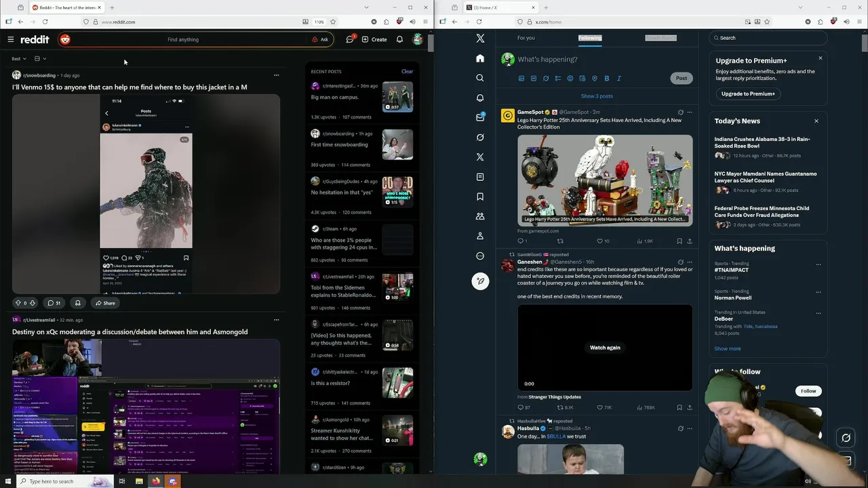Click the Upgrade to Premium+ button
Image resolution: width=868 pixels, height=488 pixels.
[x=748, y=94]
